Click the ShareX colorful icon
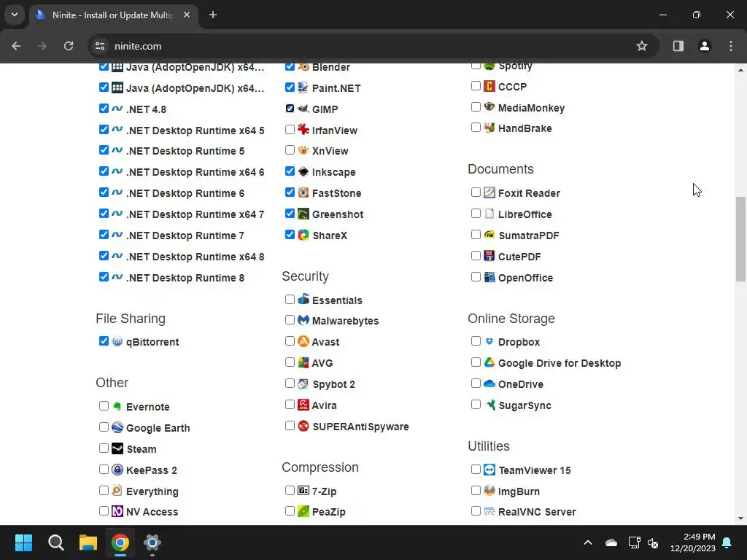747x560 pixels. [x=303, y=235]
